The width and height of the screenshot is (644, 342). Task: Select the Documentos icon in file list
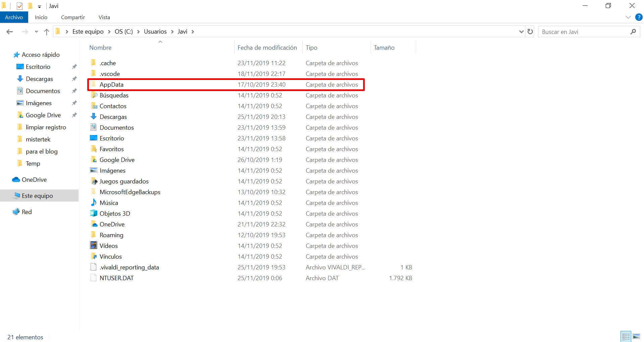click(x=94, y=127)
